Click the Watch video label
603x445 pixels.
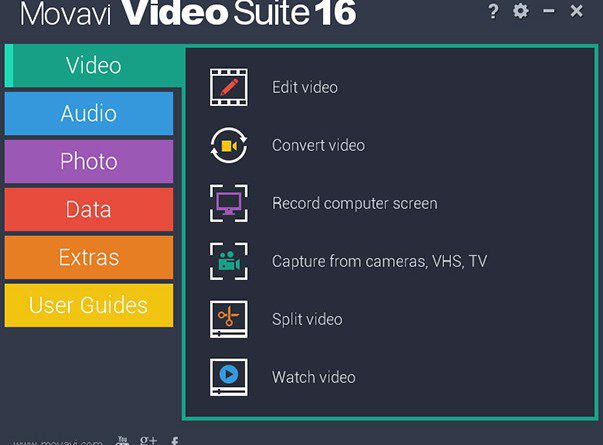[314, 377]
